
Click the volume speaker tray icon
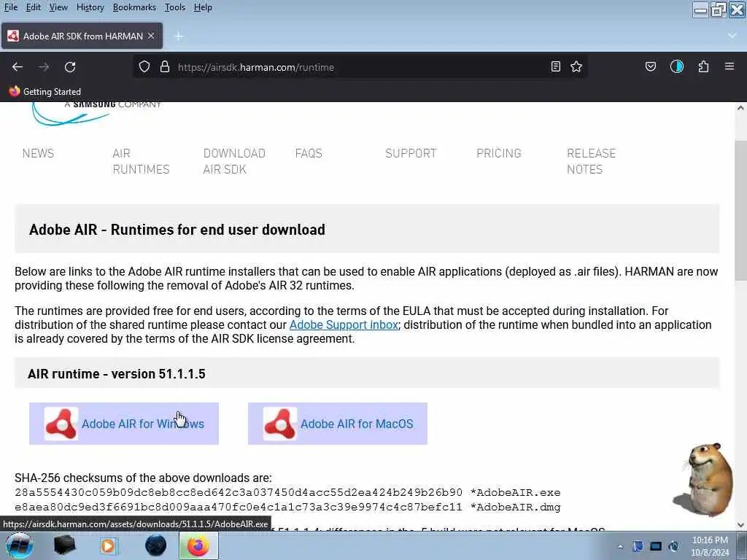673,546
